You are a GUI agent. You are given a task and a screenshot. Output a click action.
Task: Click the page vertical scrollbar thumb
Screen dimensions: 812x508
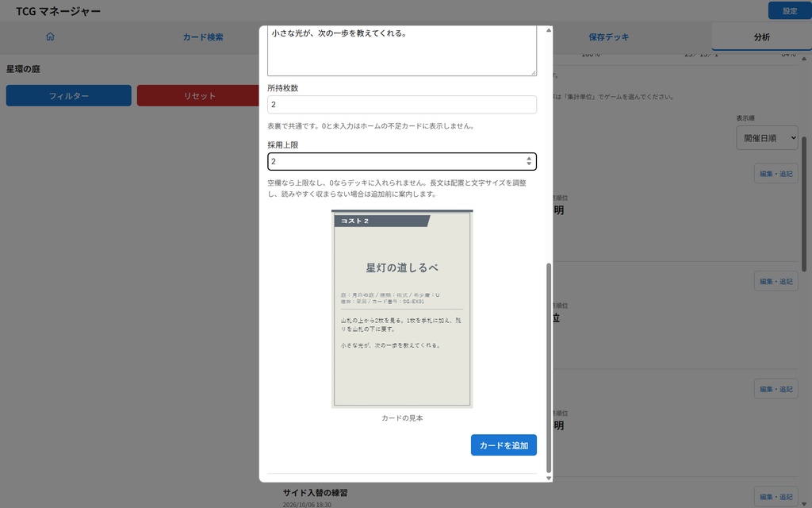(804, 204)
